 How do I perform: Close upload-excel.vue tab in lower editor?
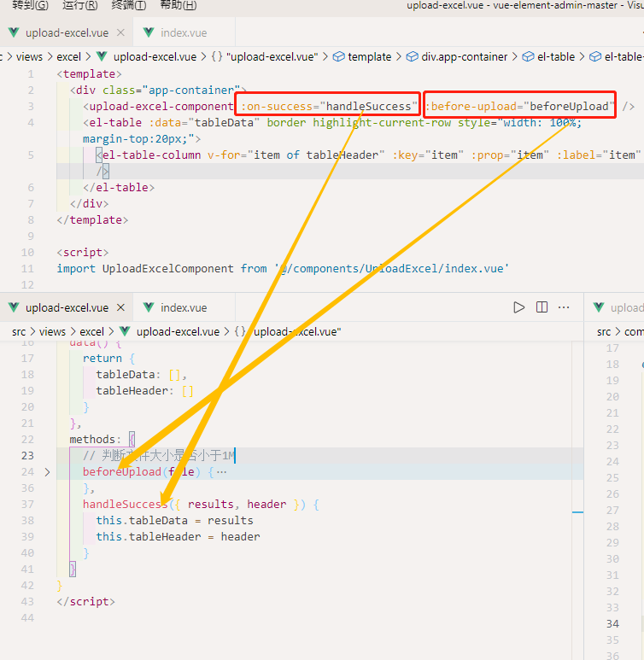click(x=121, y=307)
